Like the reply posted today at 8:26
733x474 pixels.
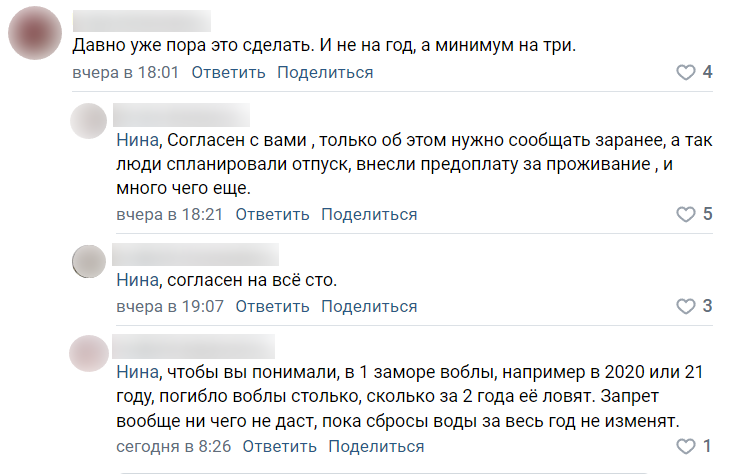click(685, 446)
